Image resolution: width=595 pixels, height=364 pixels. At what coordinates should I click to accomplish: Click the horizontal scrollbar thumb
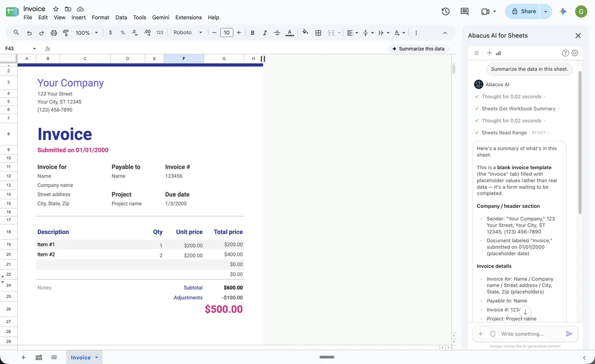tap(327, 357)
